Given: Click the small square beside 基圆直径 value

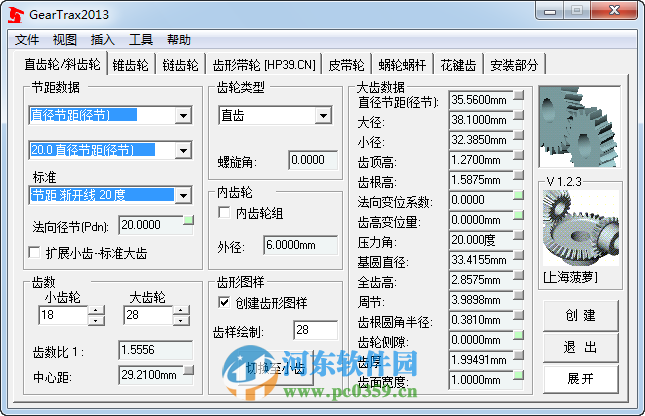Looking at the screenshot, I should [519, 256].
